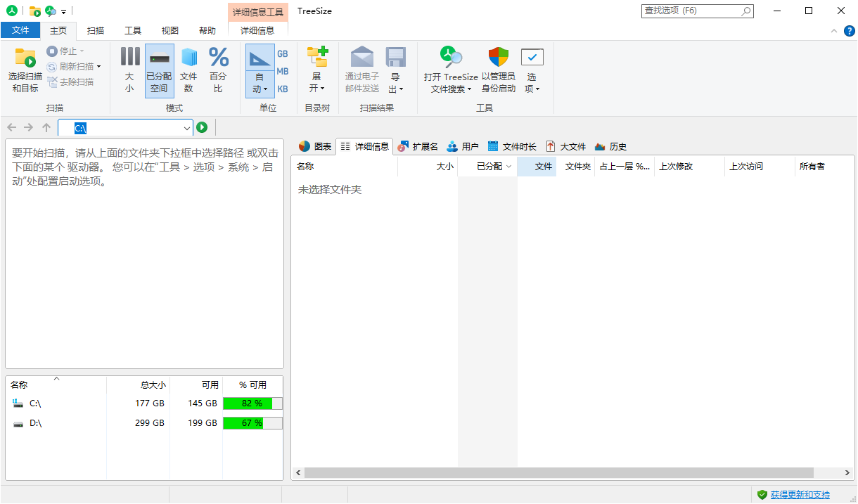Select the D:\ drive in the drive list
The width and height of the screenshot is (858, 504).
34,422
